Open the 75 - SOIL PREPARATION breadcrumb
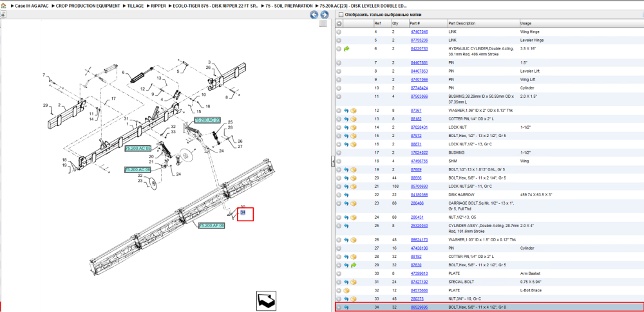The height and width of the screenshot is (312, 644). click(x=289, y=6)
